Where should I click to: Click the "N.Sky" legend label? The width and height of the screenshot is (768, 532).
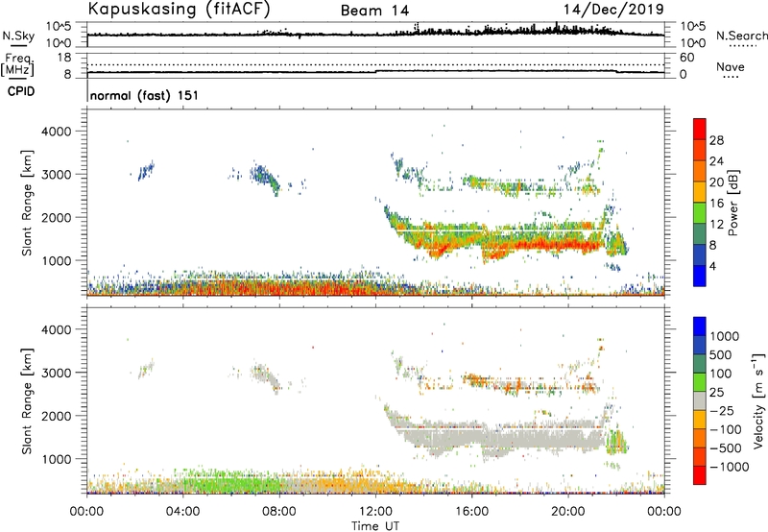(18, 36)
